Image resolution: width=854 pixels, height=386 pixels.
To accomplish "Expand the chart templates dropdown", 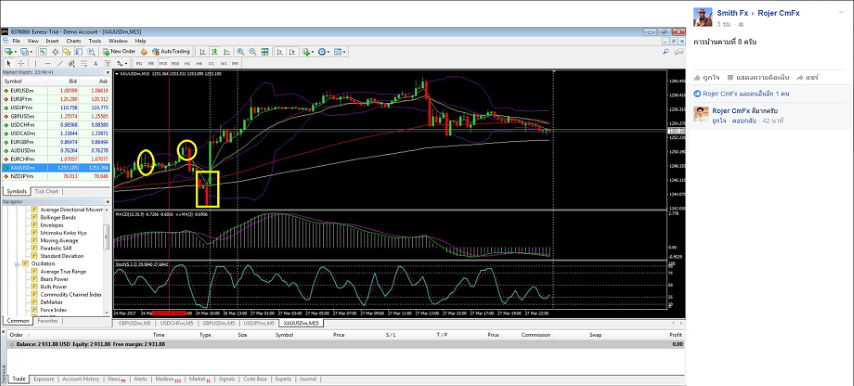I will pos(344,52).
